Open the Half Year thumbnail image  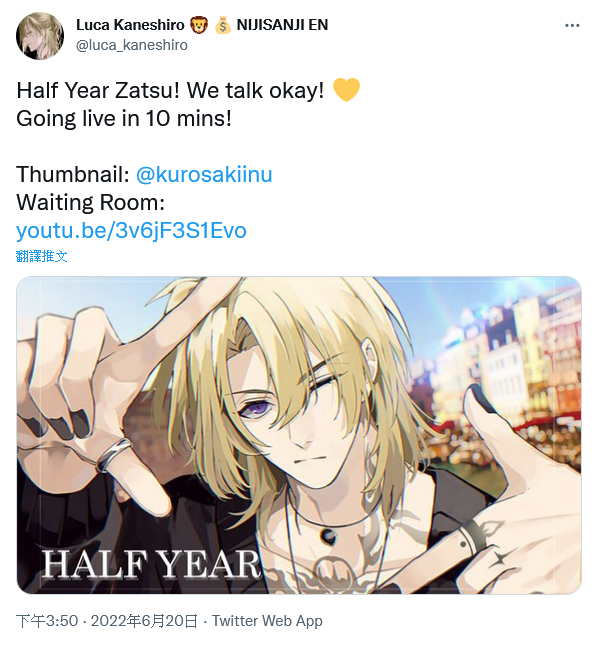[299, 435]
